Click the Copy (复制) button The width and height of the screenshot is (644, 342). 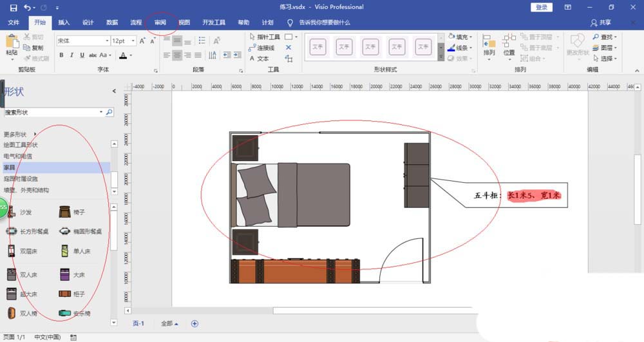pos(33,48)
